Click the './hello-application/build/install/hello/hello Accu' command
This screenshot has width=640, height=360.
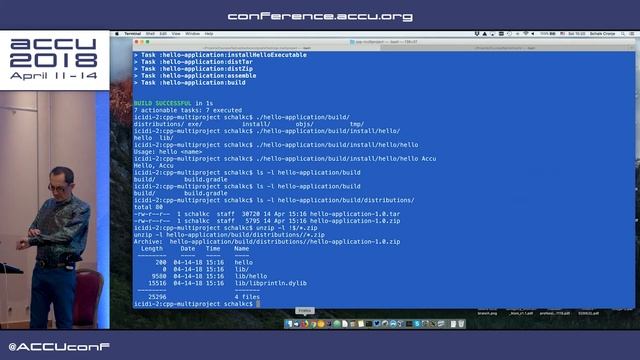pyautogui.click(x=346, y=159)
